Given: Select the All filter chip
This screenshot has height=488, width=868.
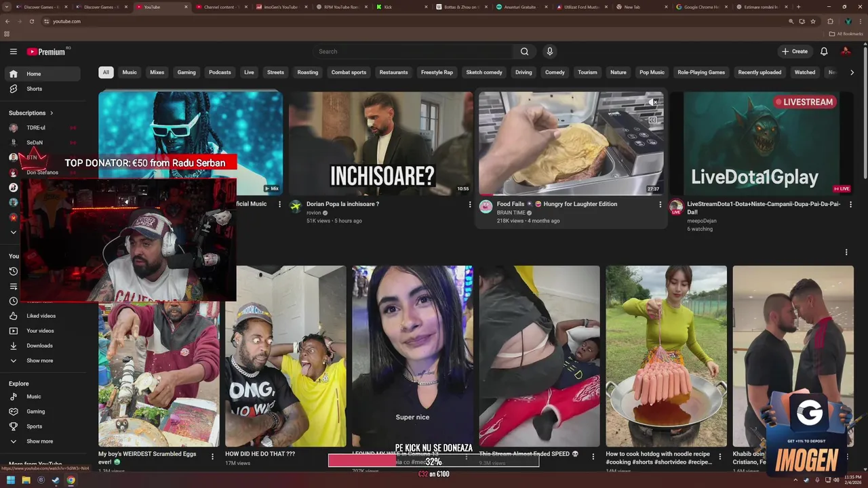Looking at the screenshot, I should (106, 73).
